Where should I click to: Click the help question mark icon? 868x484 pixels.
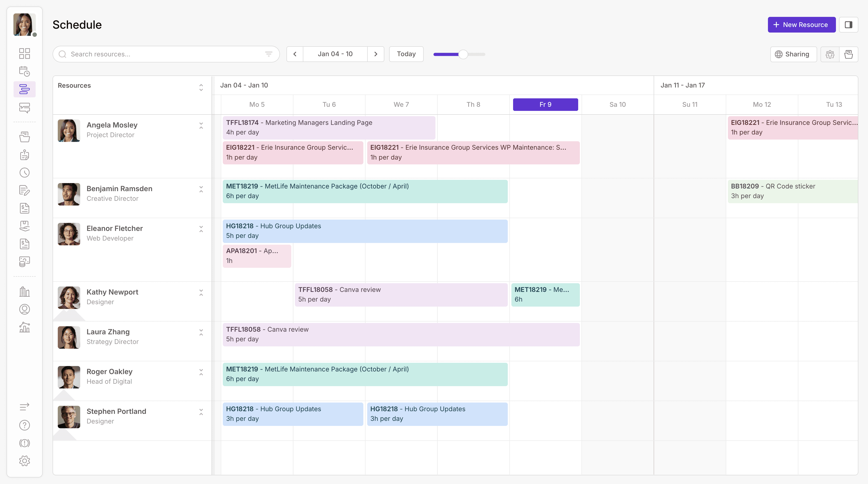[24, 425]
